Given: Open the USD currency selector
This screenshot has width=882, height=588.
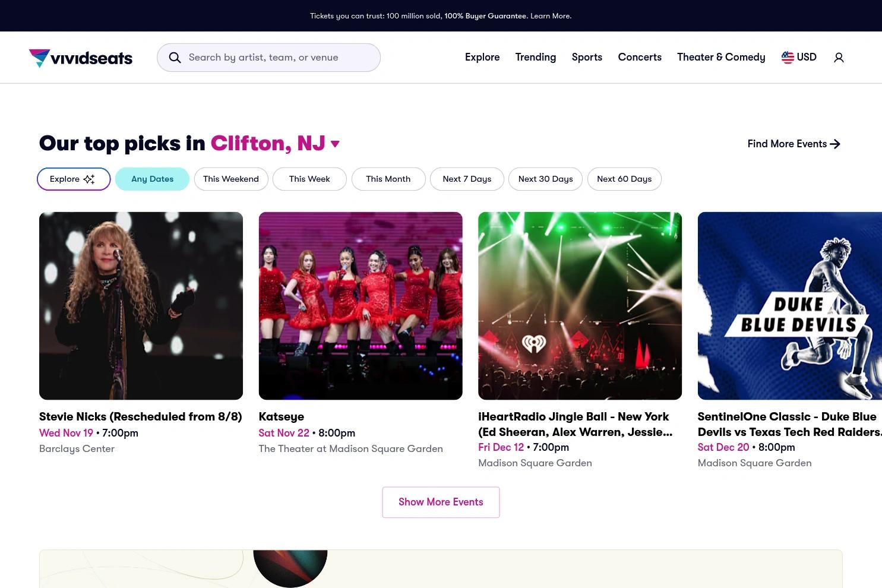Looking at the screenshot, I should coord(799,57).
